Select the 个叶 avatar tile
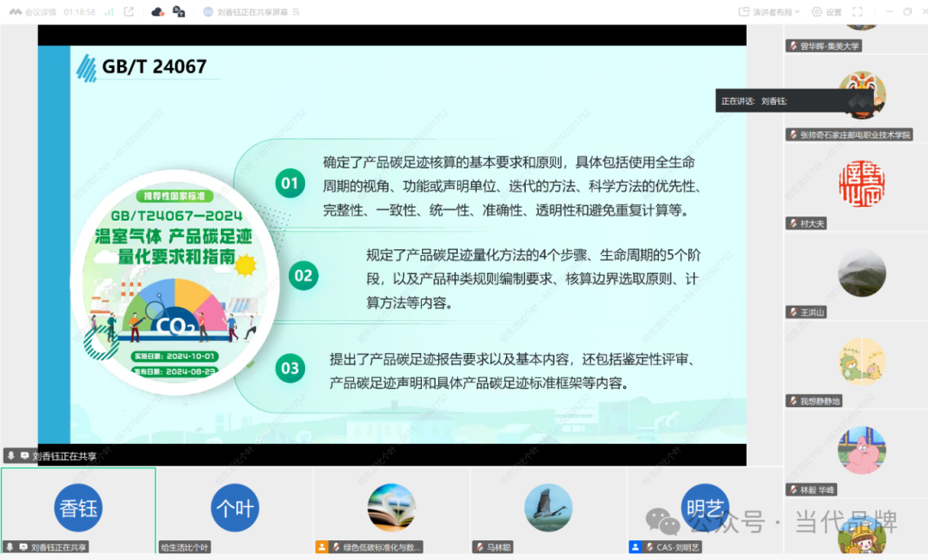 click(235, 508)
